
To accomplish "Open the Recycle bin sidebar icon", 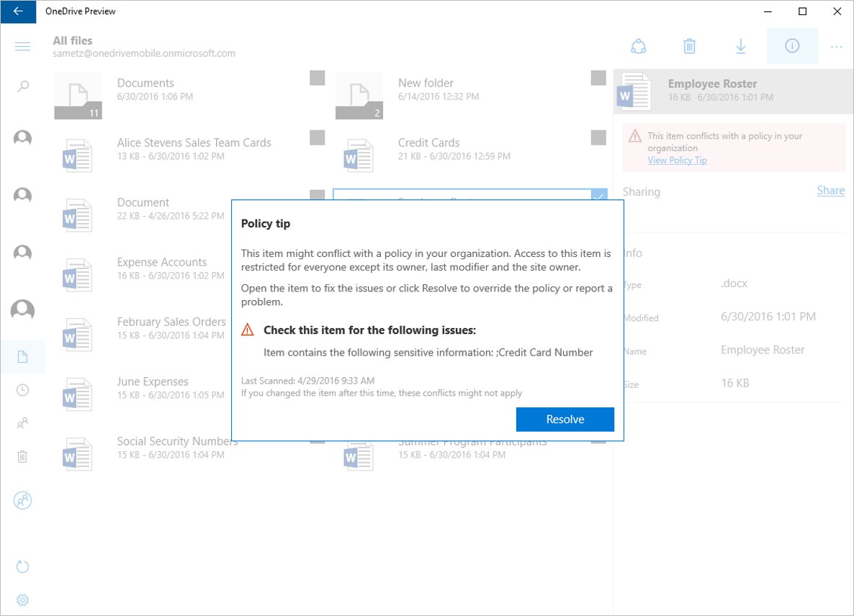I will [22, 456].
